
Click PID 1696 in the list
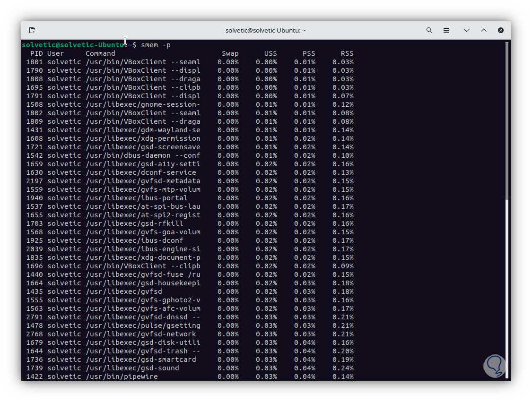(x=35, y=266)
